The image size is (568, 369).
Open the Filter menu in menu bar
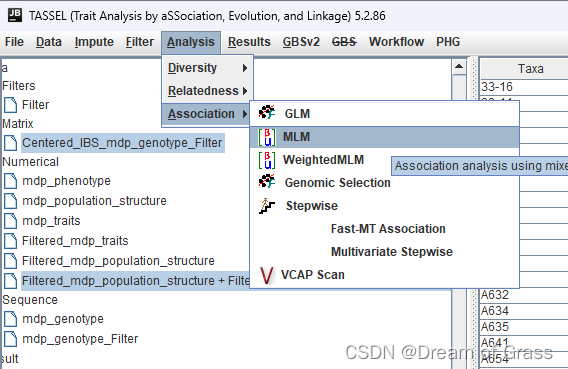[140, 42]
